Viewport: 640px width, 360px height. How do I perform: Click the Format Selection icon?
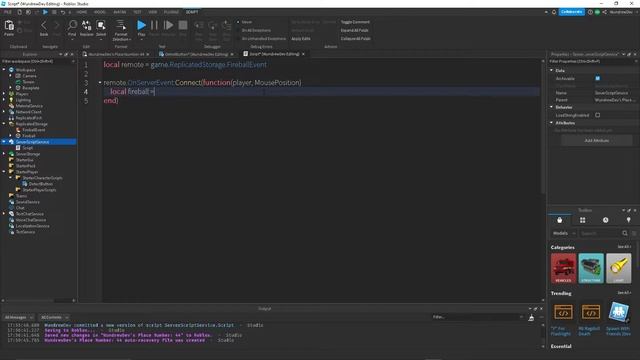[x=121, y=25]
